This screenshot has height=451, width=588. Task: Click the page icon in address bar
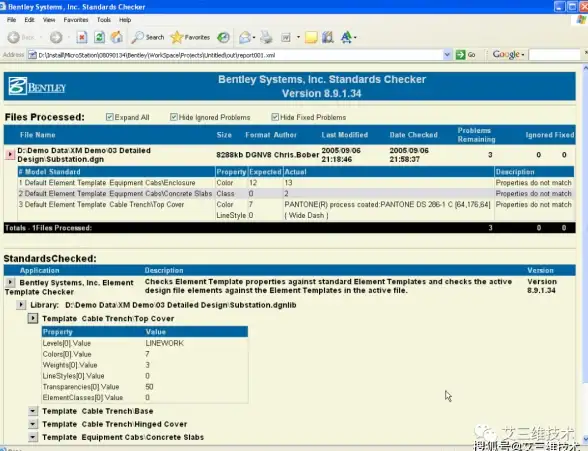(x=32, y=55)
